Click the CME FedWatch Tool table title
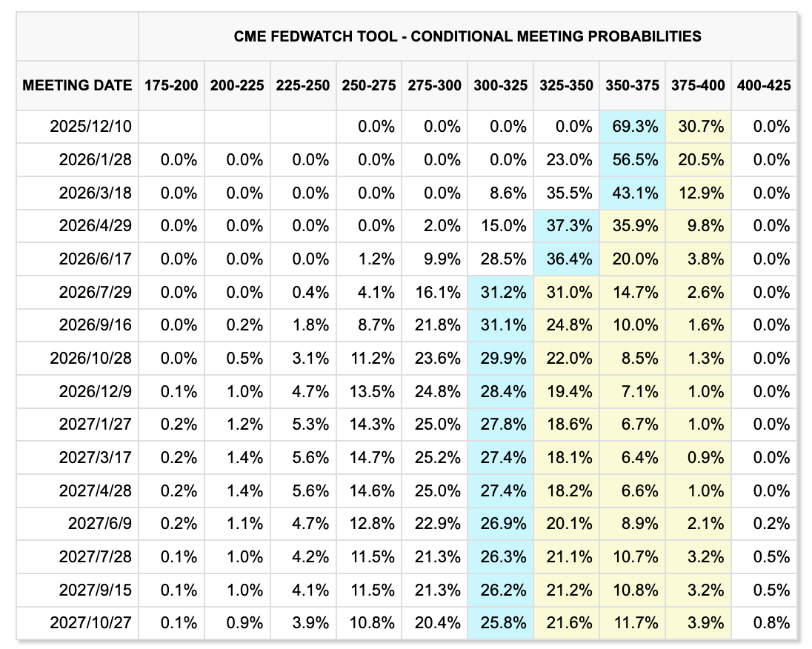The height and width of the screenshot is (649, 812). coord(467,36)
